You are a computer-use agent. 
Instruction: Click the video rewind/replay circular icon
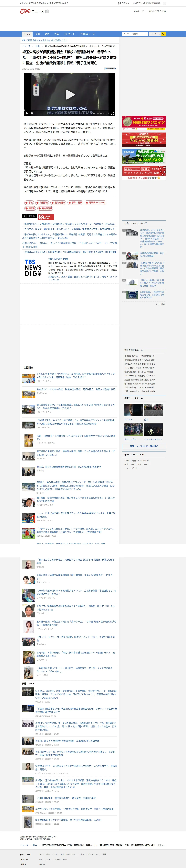pos(107,113)
